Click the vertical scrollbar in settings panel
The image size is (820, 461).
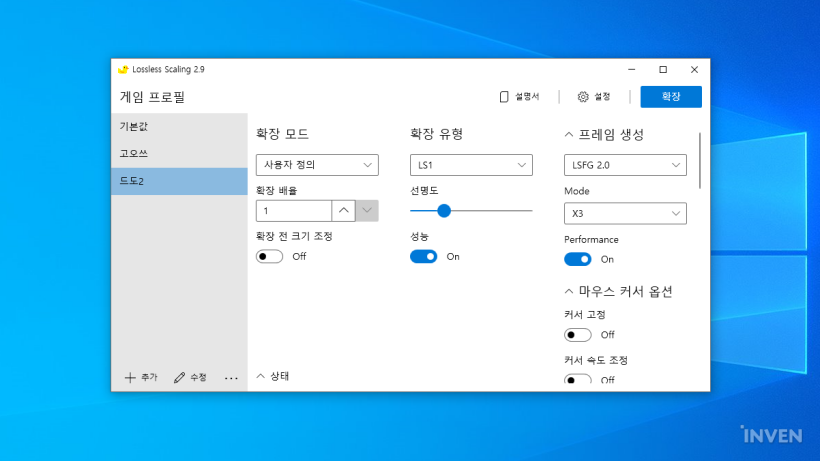[x=700, y=160]
